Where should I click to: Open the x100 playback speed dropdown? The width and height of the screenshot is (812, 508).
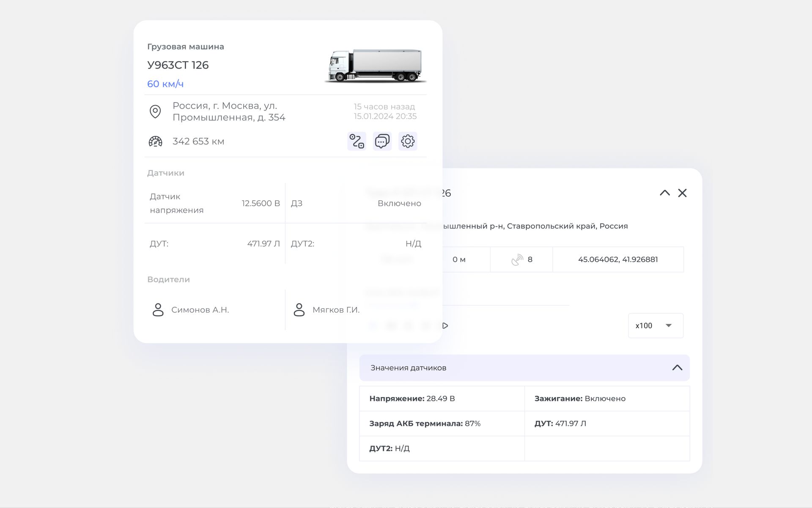655,326
